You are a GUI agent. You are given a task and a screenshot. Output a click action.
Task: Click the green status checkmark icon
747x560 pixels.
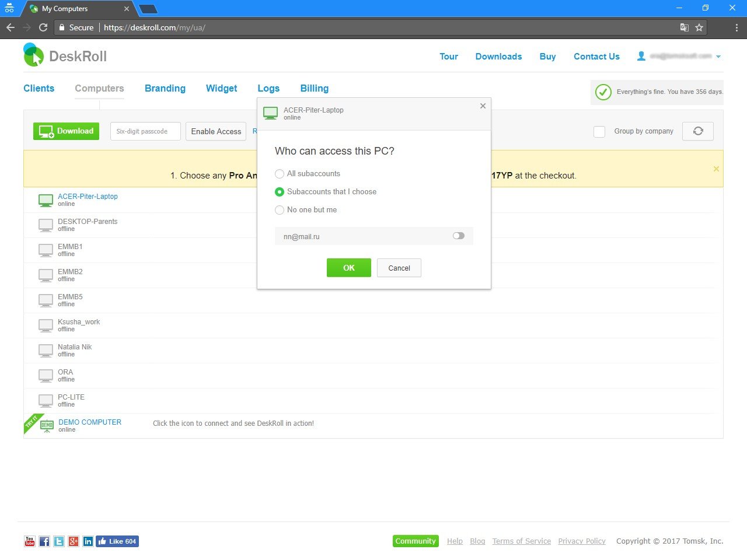pos(603,92)
